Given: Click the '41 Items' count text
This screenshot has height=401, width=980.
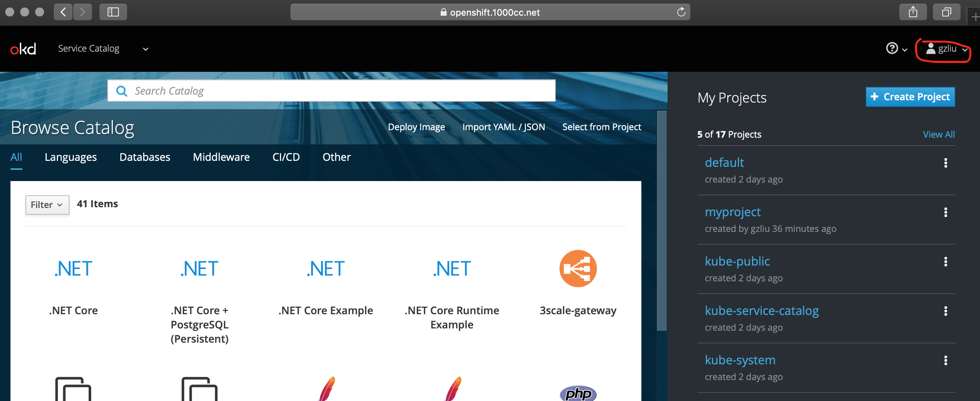Looking at the screenshot, I should 98,204.
